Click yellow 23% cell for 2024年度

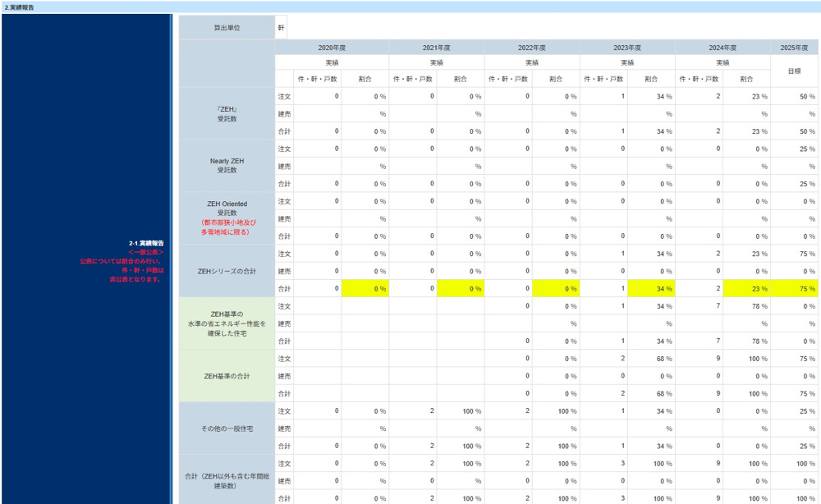746,289
